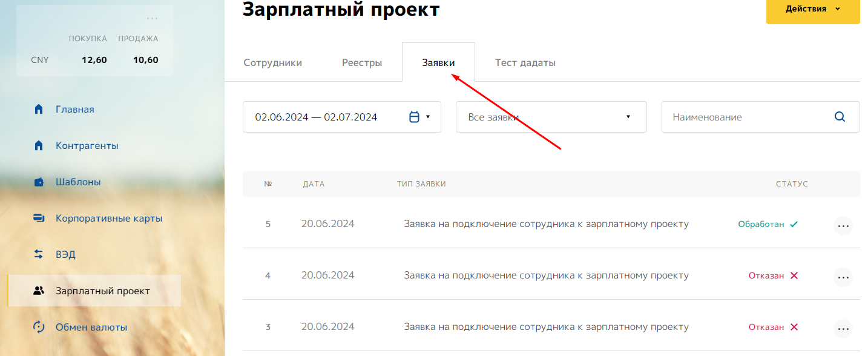Image resolution: width=868 pixels, height=356 pixels.
Task: Click ellipsis on the currency rates widget
Action: pyautogui.click(x=153, y=19)
